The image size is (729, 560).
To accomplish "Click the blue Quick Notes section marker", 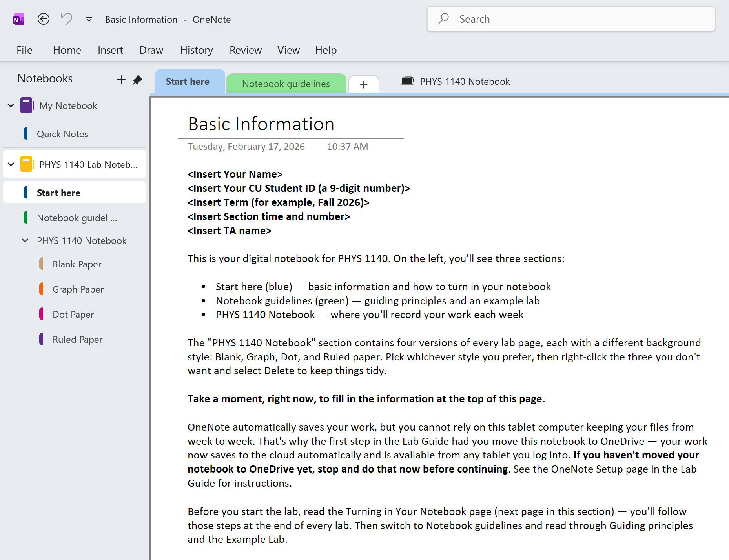I will (x=26, y=134).
